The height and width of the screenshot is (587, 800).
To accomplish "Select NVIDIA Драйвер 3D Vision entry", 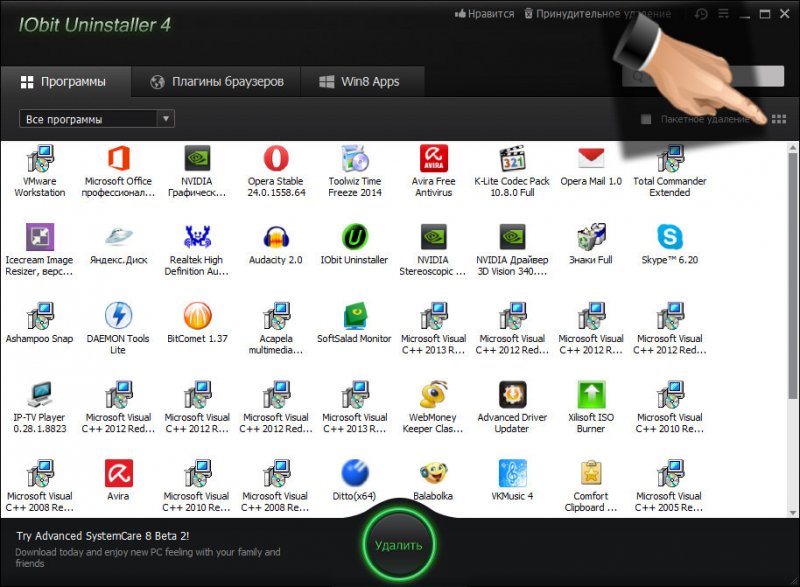I will pos(512,250).
